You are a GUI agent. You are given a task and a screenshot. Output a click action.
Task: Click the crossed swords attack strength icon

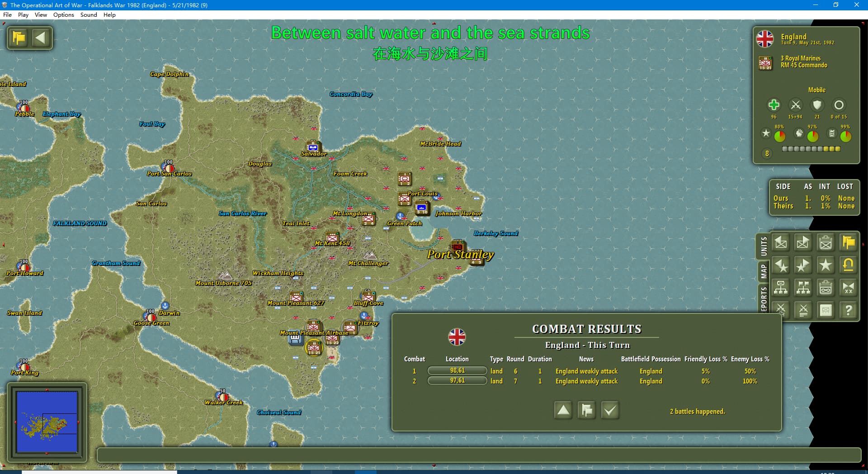pos(795,105)
